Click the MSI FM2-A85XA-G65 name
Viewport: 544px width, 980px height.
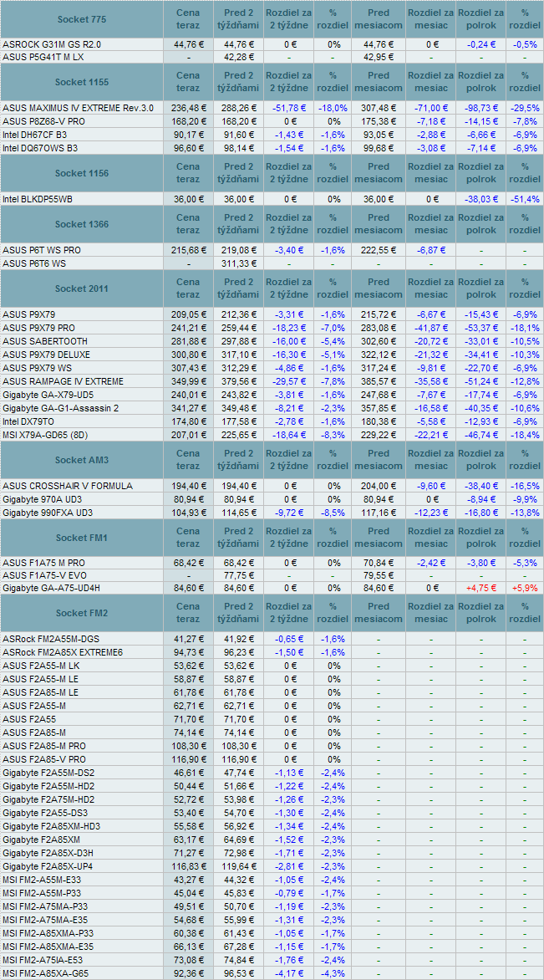tap(46, 973)
